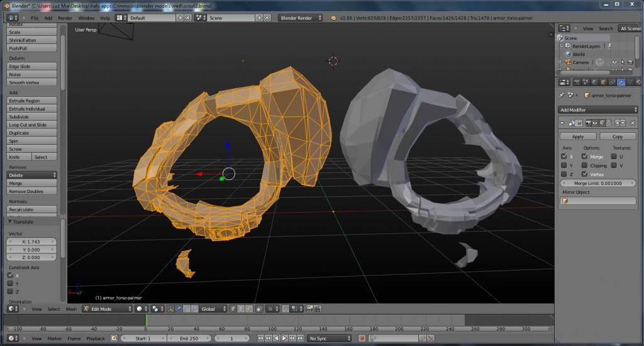This screenshot has width=644, height=346.
Task: Open the timeline Playback menu
Action: click(96, 338)
